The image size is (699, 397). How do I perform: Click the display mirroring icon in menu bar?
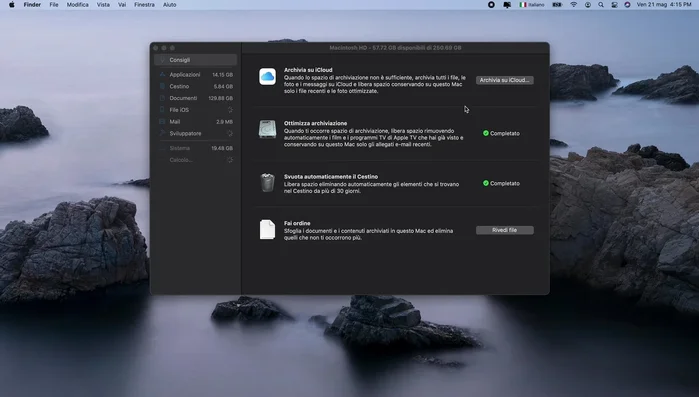click(507, 4)
